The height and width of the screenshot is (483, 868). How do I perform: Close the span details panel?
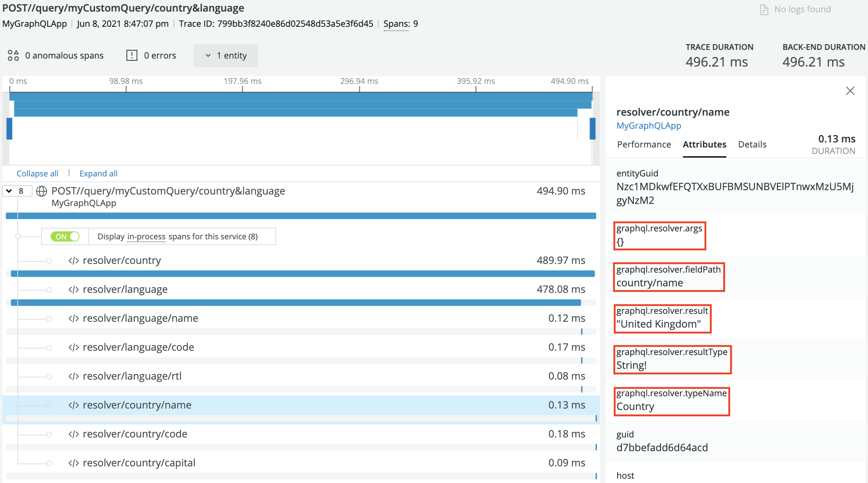[850, 91]
